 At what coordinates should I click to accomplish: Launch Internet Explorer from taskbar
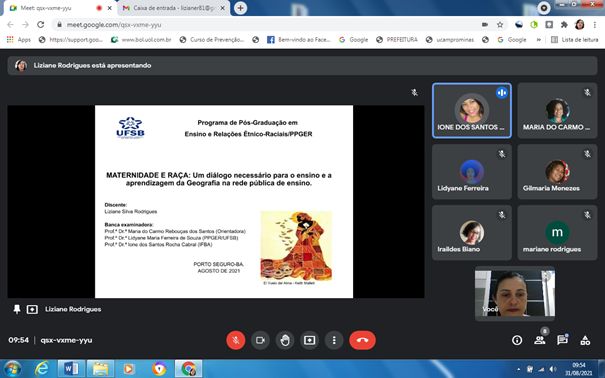point(41,369)
